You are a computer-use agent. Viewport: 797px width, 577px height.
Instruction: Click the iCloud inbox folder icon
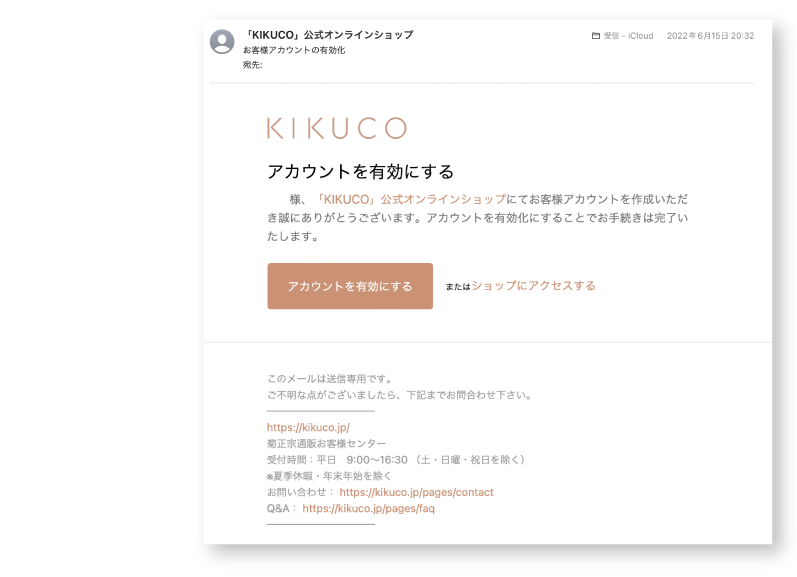[x=596, y=36]
